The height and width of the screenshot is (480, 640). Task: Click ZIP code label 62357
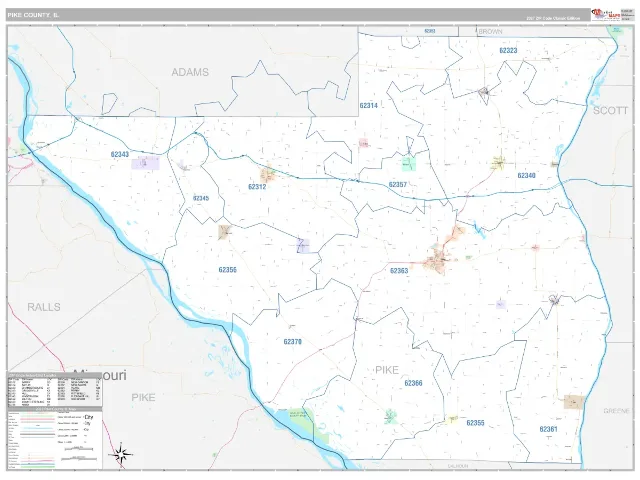398,184
